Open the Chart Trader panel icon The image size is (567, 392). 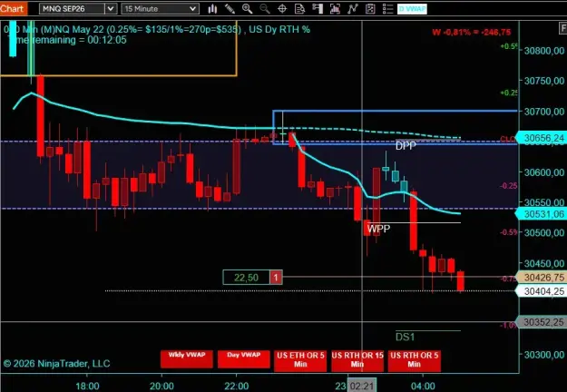(318, 9)
